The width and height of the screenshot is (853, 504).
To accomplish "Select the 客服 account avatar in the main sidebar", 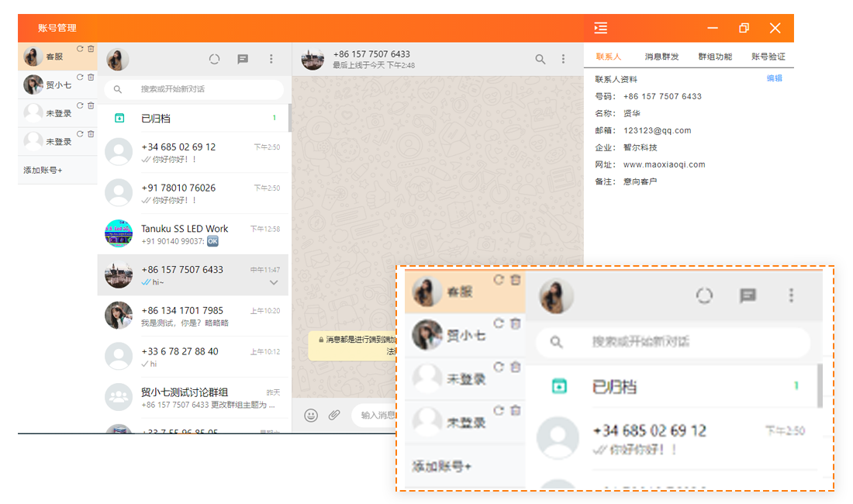I will tap(33, 56).
